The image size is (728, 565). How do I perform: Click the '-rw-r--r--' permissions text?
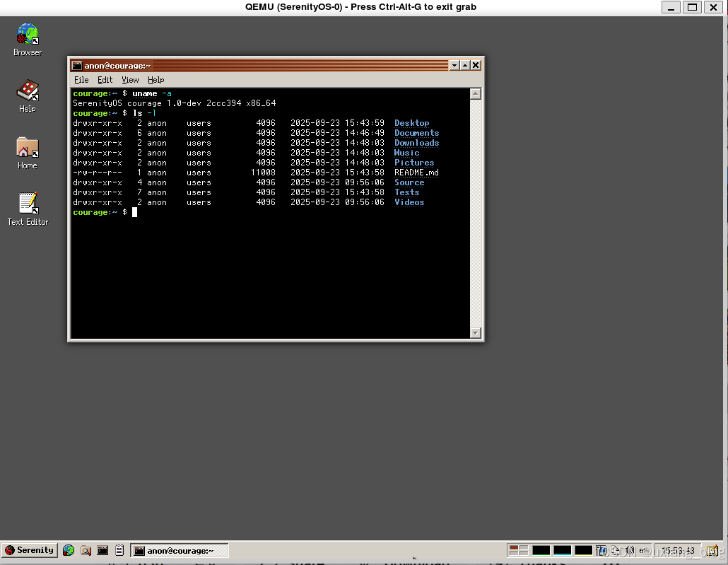coord(98,173)
